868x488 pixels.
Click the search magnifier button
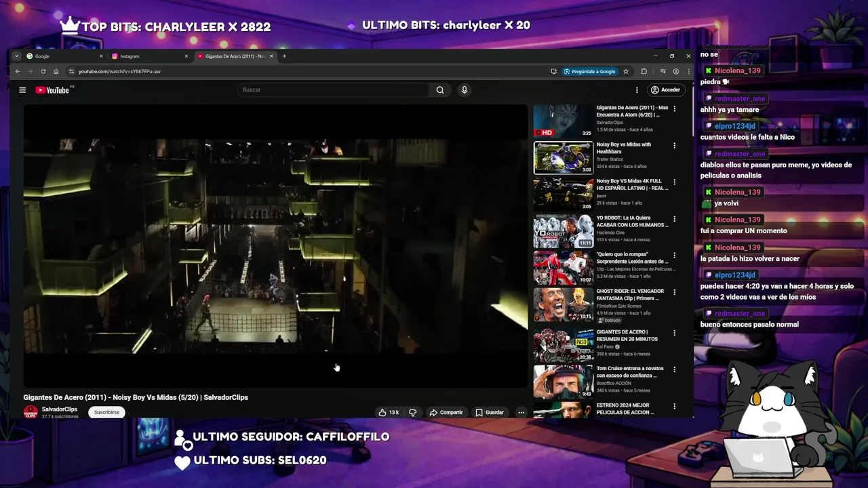coord(440,90)
